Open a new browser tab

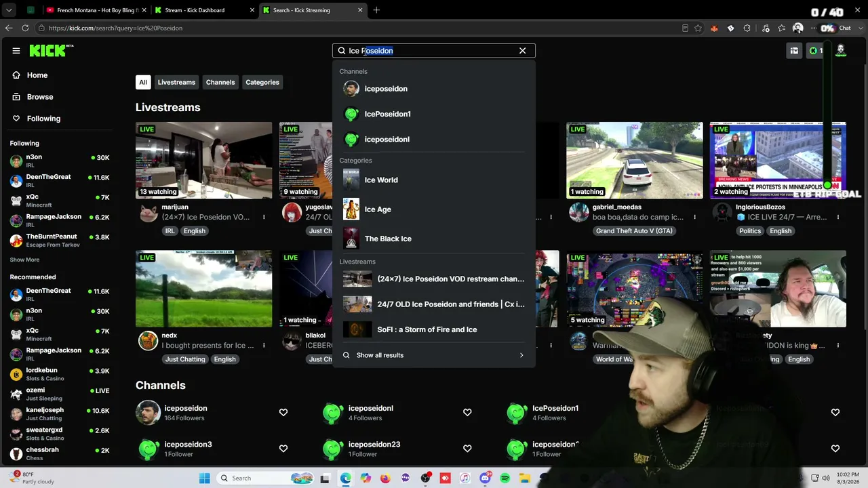tap(376, 10)
